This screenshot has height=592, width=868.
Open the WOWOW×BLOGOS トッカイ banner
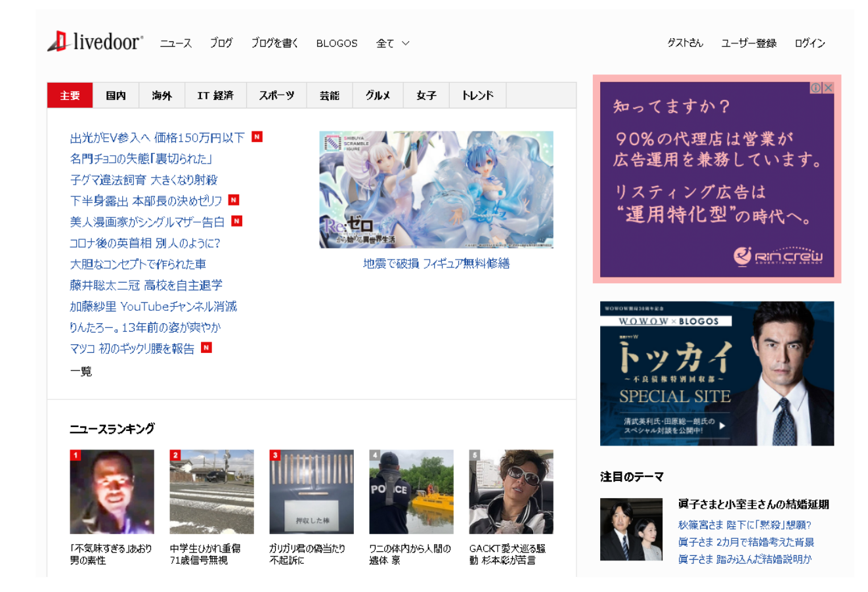click(717, 373)
